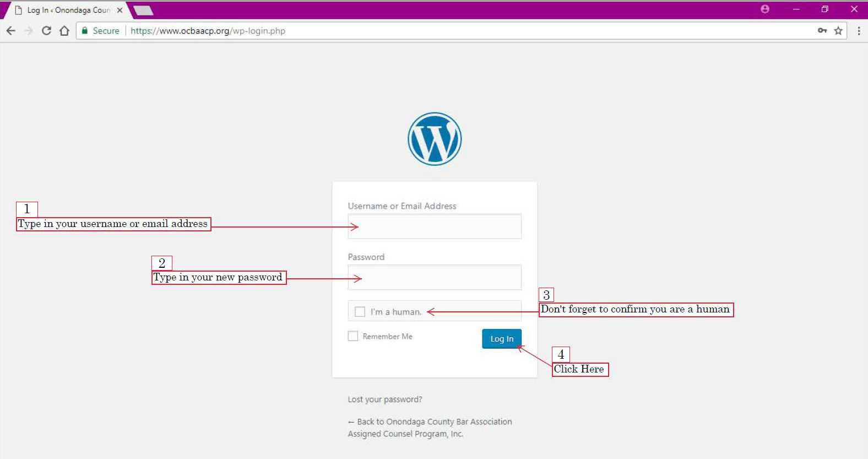Click the green Secure padlock icon
This screenshot has height=459, width=868.
85,31
